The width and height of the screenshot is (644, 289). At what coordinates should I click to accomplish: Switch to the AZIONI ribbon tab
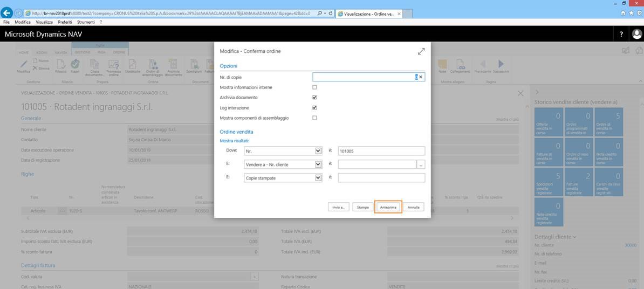point(42,52)
